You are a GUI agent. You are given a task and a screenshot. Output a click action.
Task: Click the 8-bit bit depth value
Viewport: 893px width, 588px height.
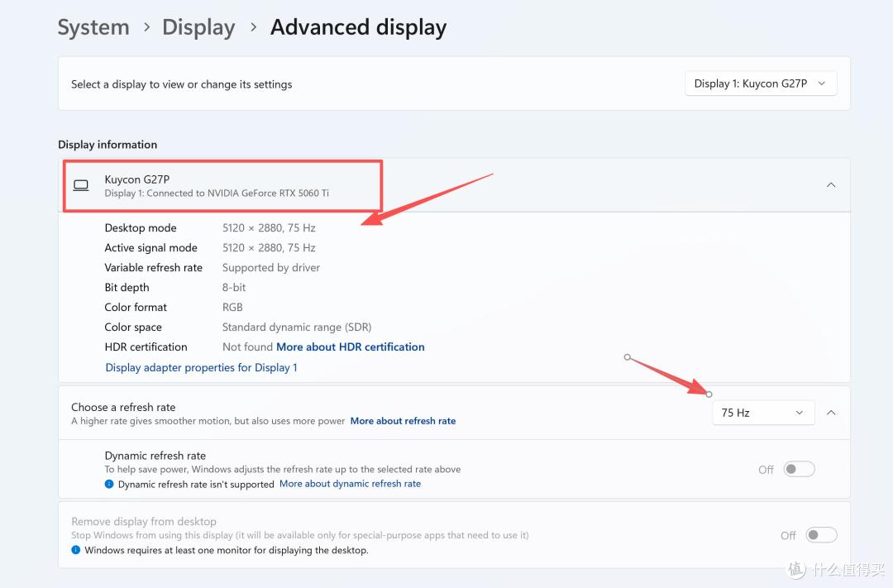tap(234, 288)
